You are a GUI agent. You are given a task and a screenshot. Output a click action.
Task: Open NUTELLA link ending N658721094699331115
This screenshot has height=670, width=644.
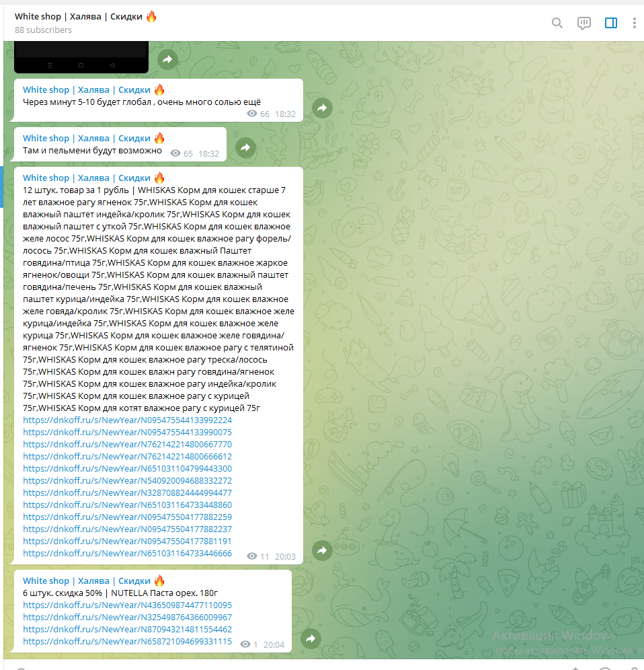[127, 641]
